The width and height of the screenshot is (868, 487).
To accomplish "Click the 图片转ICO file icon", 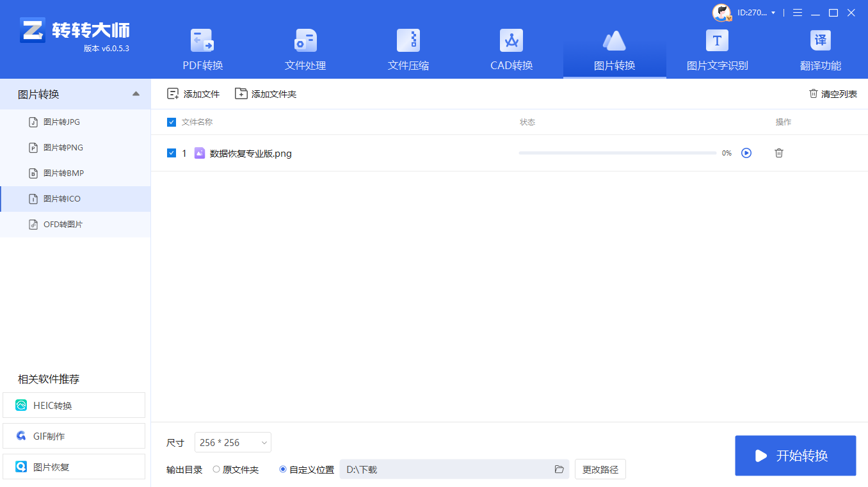I will click(x=33, y=199).
